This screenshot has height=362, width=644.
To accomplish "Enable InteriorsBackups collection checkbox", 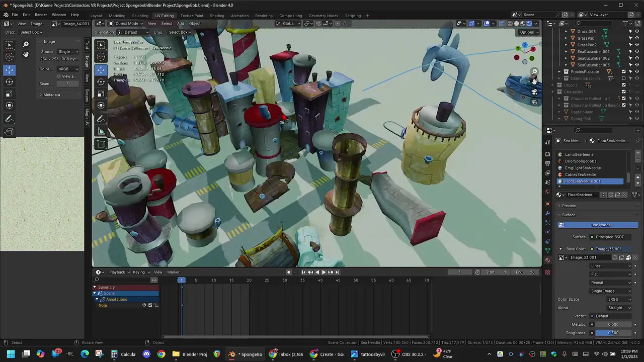I will (624, 78).
